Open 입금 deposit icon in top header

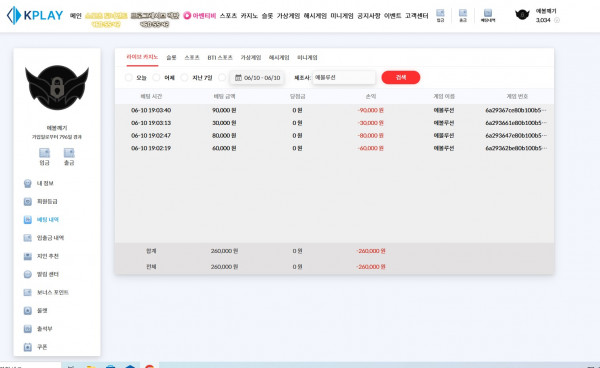point(440,13)
